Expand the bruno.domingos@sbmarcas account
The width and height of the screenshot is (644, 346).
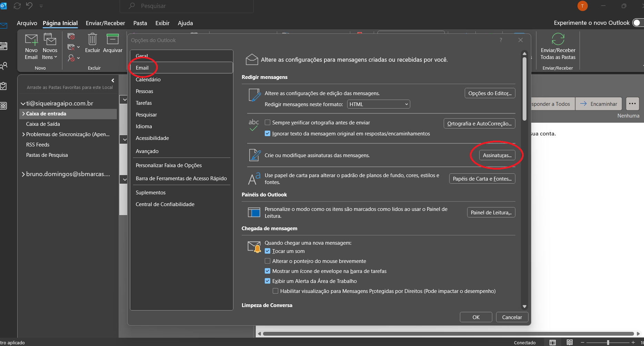tap(23, 174)
